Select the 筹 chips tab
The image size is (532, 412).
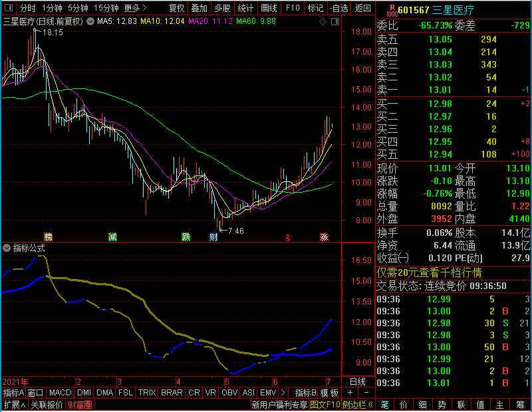coord(520,405)
